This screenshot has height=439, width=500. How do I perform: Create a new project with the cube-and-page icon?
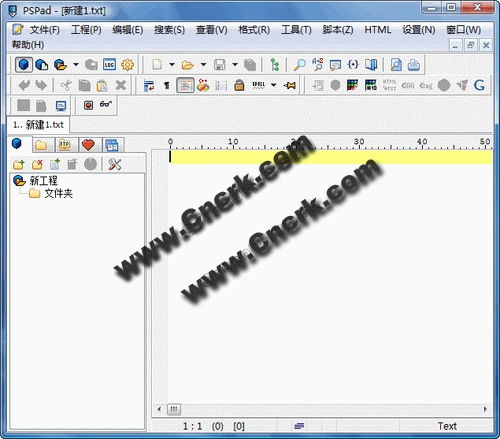pos(42,65)
